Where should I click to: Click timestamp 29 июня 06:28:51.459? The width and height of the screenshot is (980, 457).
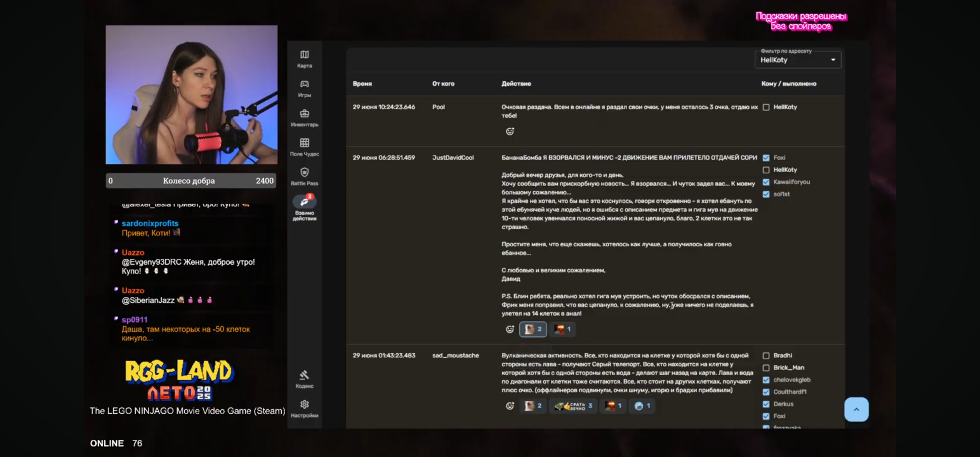click(383, 157)
